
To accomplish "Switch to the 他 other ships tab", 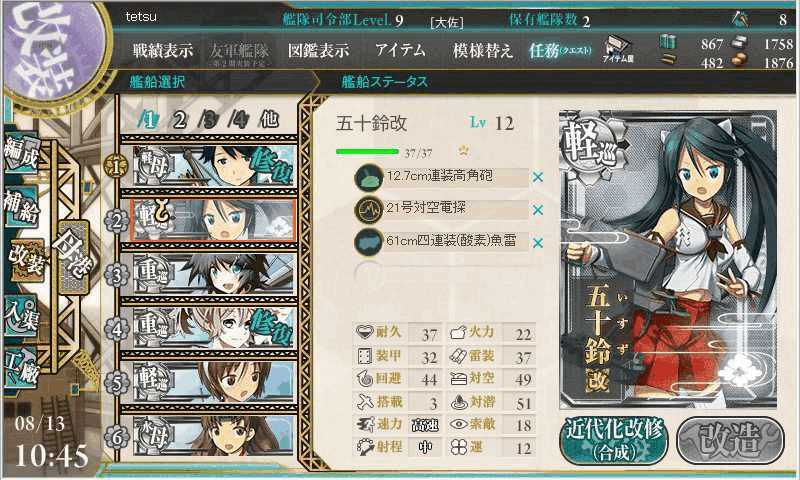I will click(269, 119).
